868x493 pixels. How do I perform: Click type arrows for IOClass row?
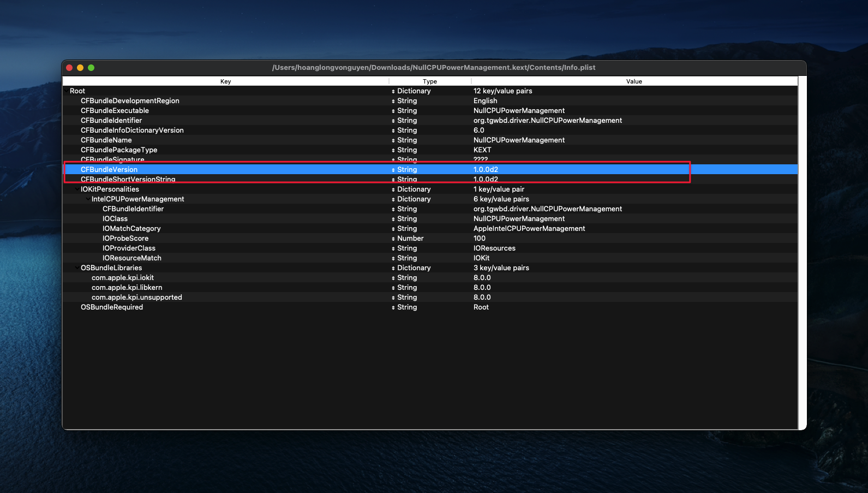coord(393,219)
